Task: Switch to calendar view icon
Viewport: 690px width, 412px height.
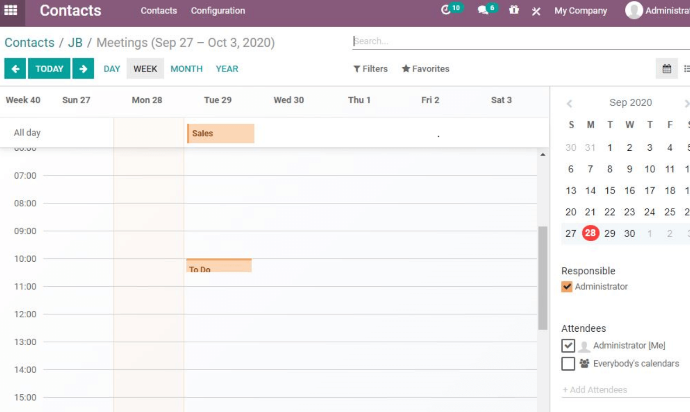Action: tap(667, 69)
